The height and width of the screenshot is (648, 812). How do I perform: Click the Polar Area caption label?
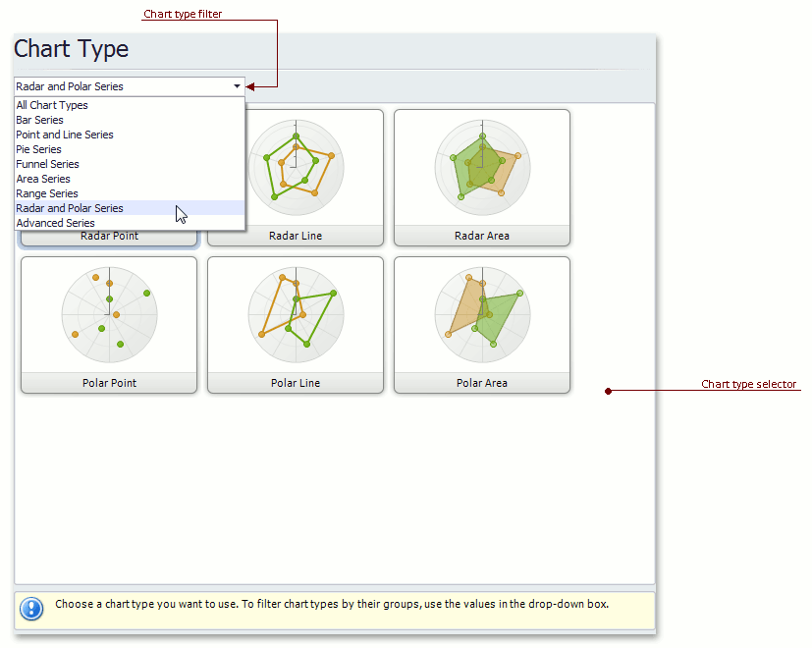pyautogui.click(x=482, y=383)
